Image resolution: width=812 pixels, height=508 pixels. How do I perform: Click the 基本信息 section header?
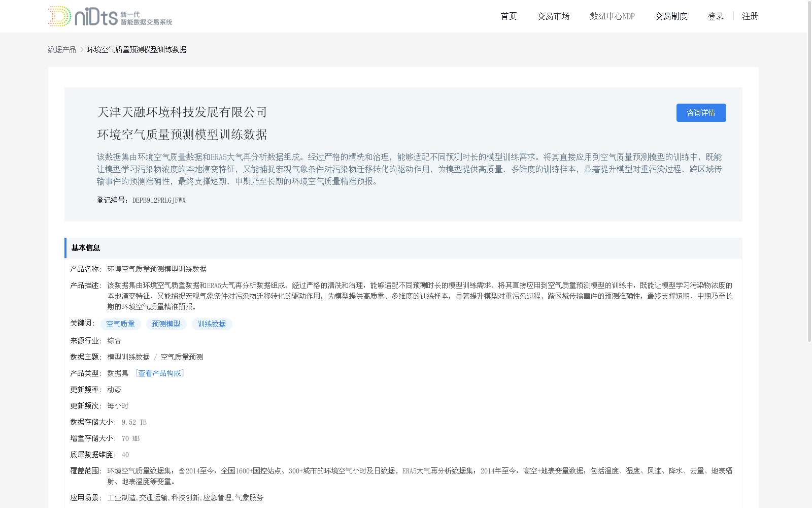click(x=403, y=248)
